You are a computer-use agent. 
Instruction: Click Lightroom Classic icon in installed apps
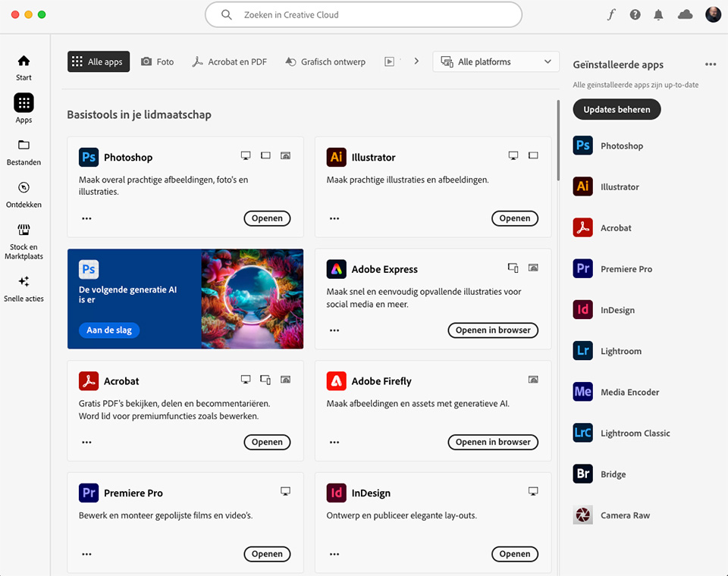(582, 433)
